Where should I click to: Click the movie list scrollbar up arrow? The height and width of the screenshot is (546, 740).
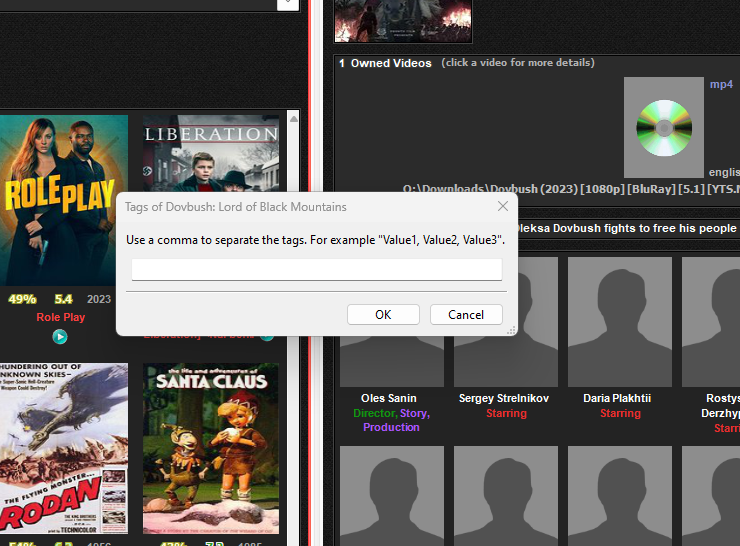point(294,119)
